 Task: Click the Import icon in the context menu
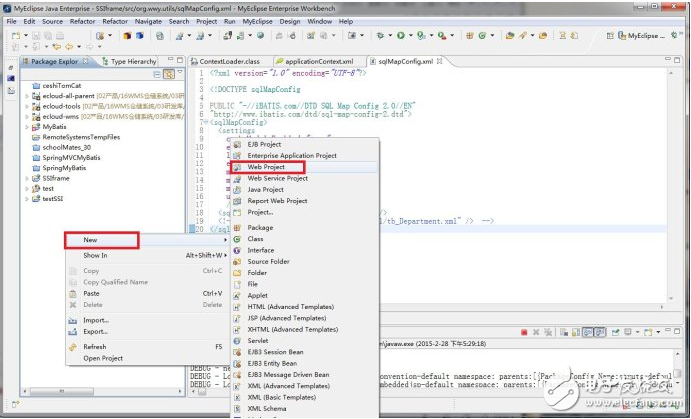click(73, 320)
